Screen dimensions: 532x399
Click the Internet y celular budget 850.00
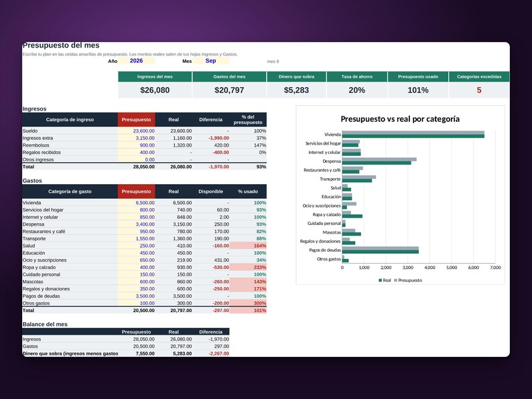[x=137, y=217]
